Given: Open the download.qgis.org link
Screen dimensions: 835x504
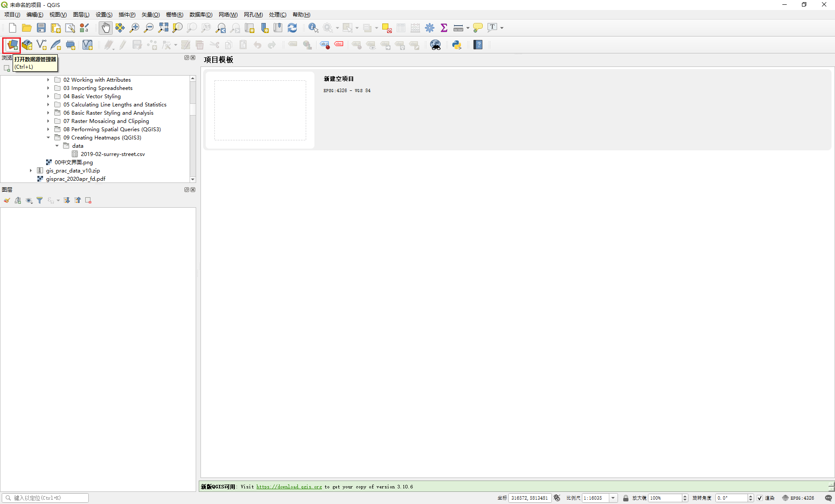Looking at the screenshot, I should [x=289, y=487].
